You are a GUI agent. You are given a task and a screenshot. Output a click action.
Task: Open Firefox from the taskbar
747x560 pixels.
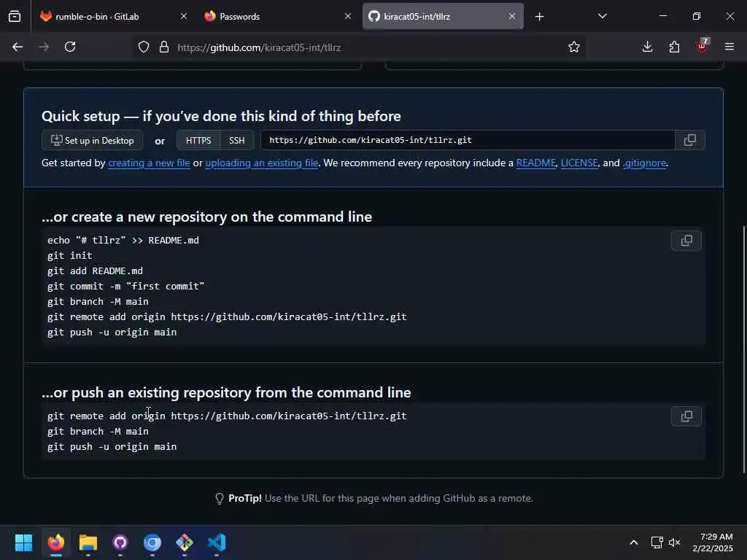[x=55, y=542]
